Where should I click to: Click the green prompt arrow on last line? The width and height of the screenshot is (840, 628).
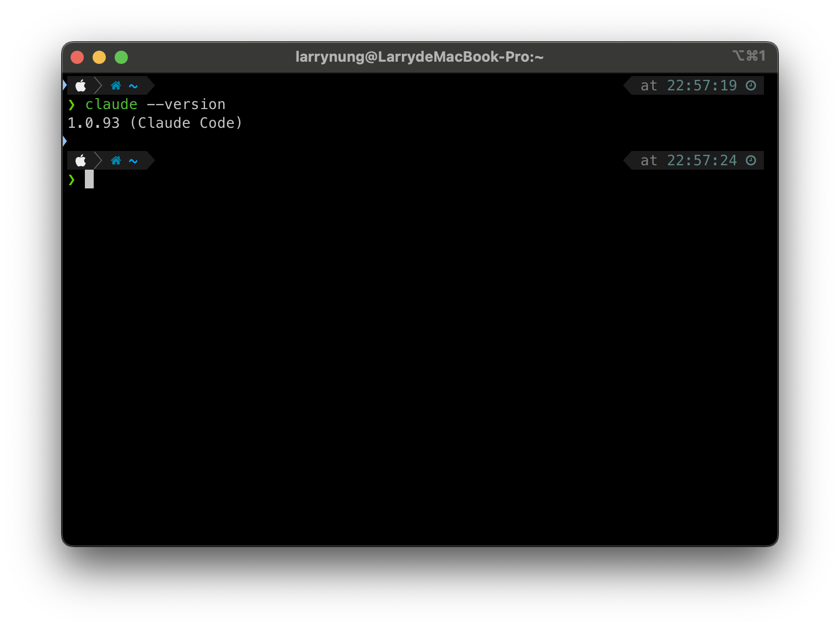coord(72,180)
